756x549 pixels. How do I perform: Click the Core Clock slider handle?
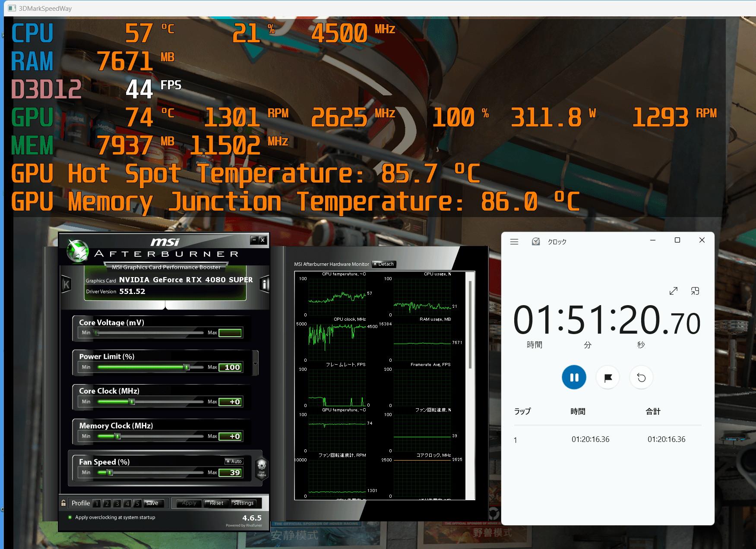click(132, 402)
